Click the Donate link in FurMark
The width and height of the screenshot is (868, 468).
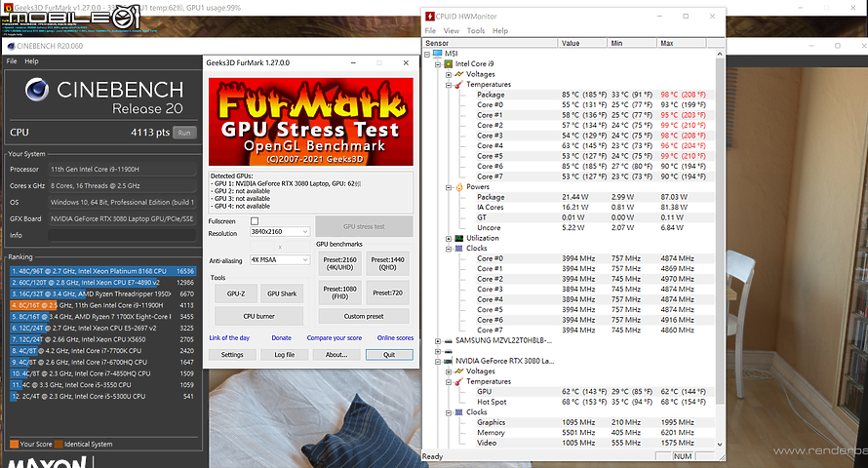point(281,338)
